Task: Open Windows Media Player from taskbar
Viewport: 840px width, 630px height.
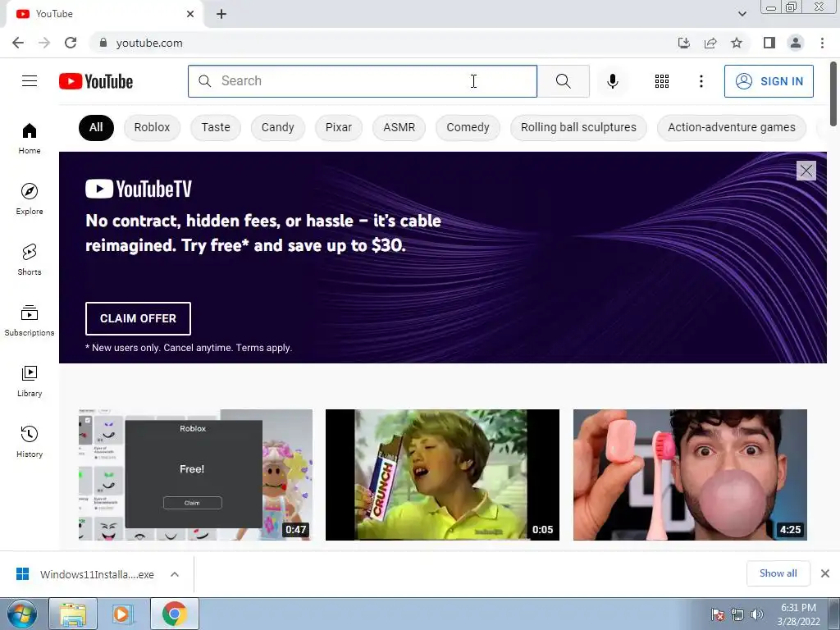Action: [x=123, y=614]
